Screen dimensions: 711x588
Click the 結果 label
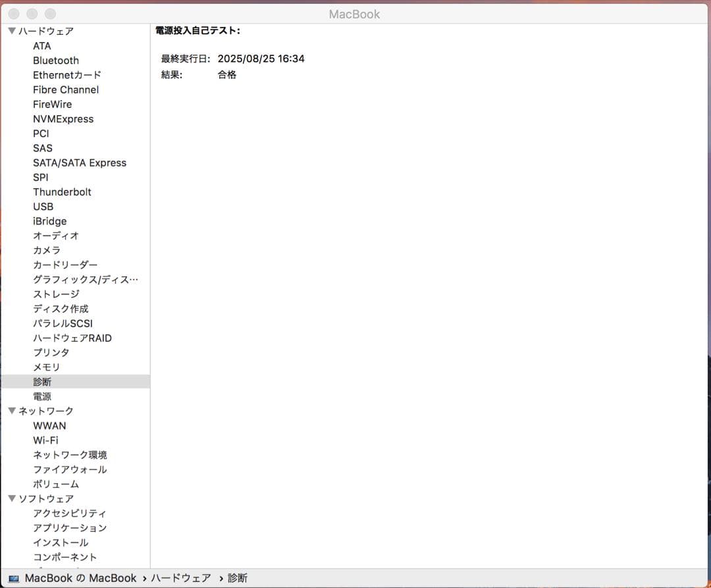click(171, 74)
